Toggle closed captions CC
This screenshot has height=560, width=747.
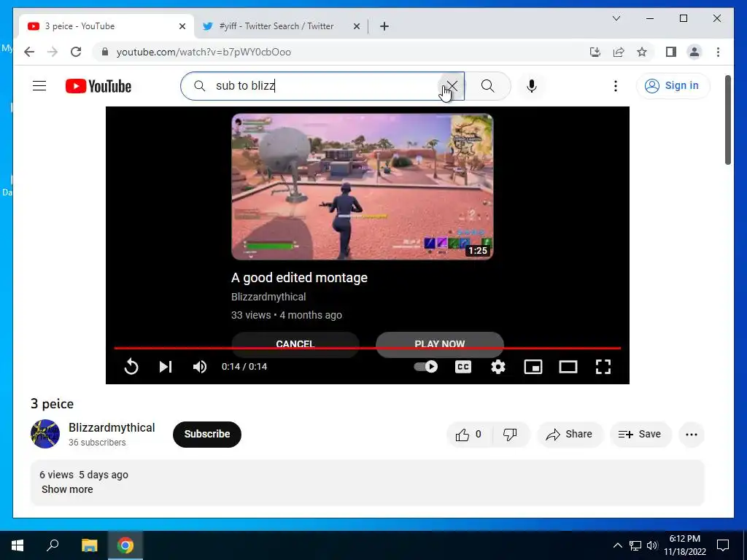coord(463,367)
